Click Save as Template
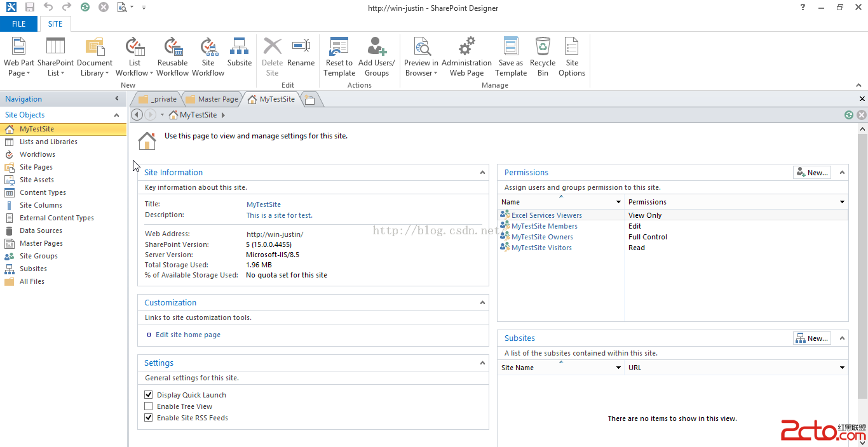Screen dimensions: 868x447 click(511, 57)
